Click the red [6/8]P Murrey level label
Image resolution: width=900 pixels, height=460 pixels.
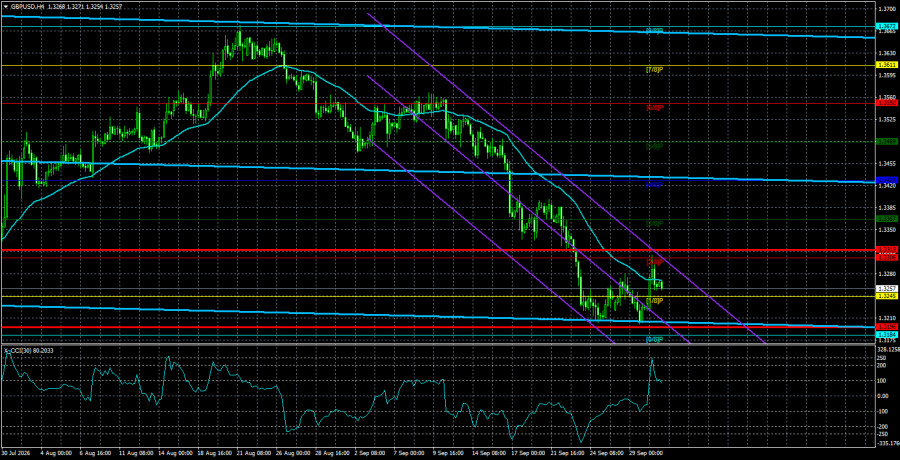tap(655, 107)
